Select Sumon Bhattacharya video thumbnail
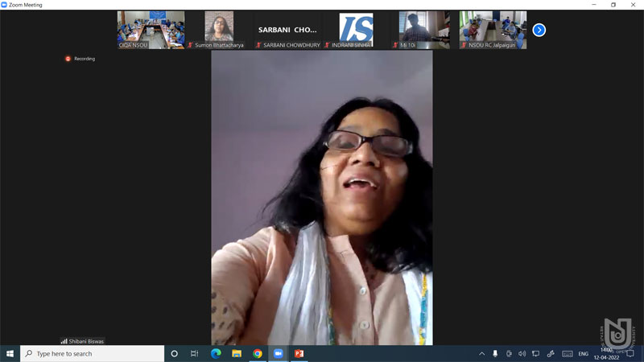The image size is (644, 362). tap(219, 30)
